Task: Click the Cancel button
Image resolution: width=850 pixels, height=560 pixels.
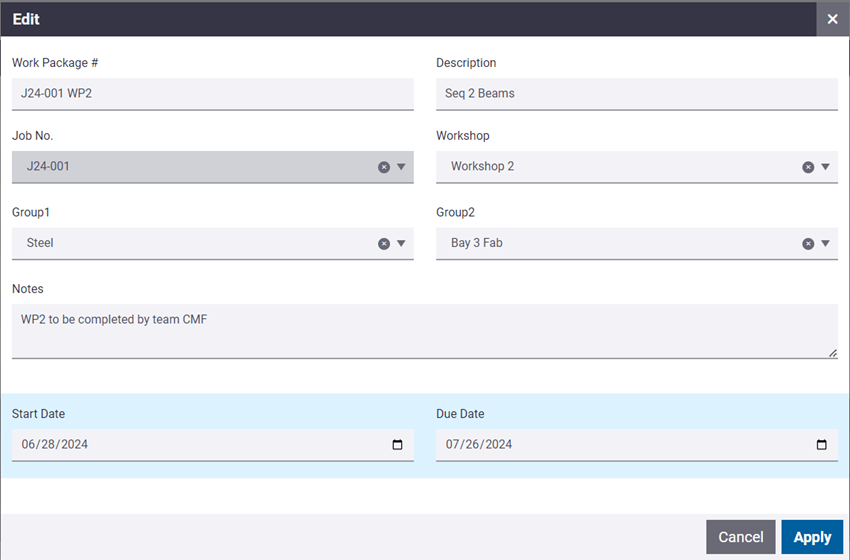Action: (x=740, y=537)
